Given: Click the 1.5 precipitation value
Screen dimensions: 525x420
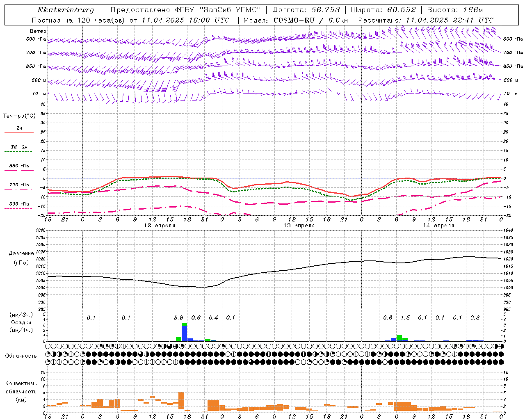Looking at the screenshot, I should click(x=405, y=318).
